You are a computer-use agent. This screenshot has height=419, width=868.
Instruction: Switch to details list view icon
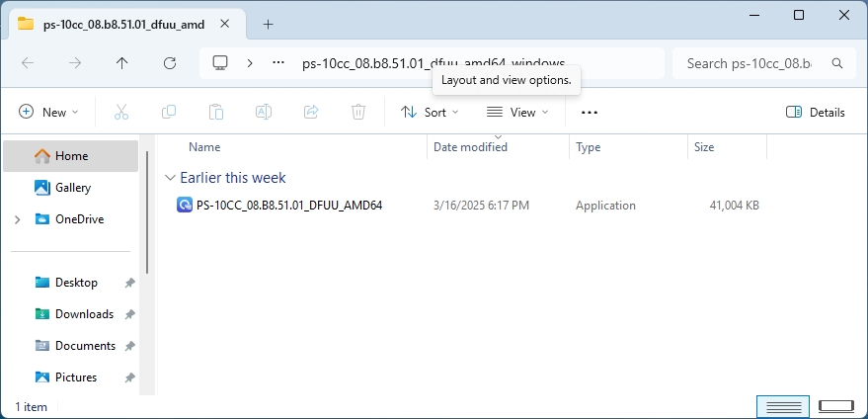[783, 407]
